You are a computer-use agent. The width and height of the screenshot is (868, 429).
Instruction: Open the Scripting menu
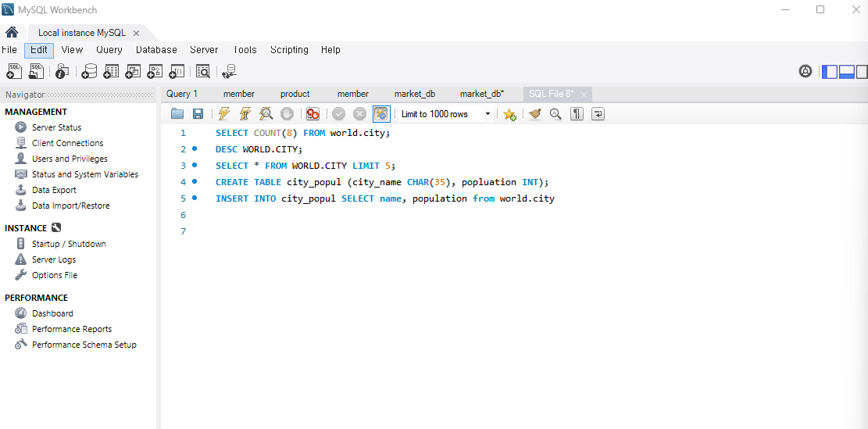click(290, 50)
